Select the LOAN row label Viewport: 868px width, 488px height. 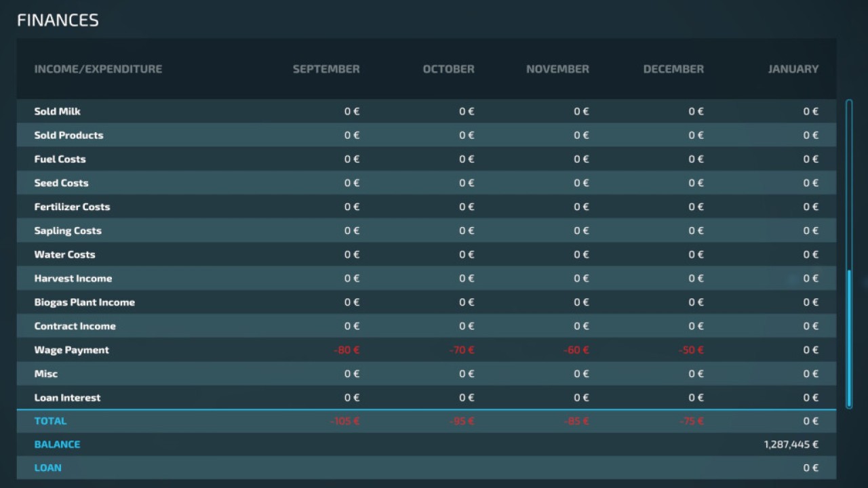click(48, 468)
